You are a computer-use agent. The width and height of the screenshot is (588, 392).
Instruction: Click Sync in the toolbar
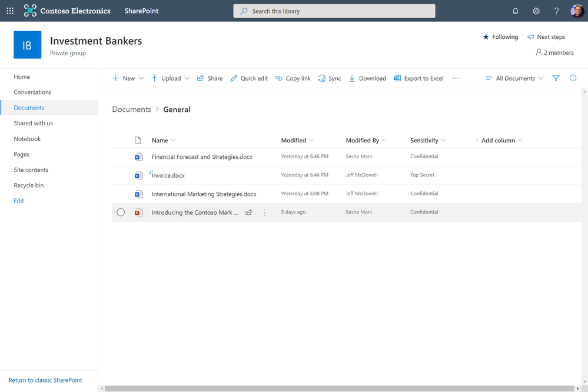(x=330, y=78)
